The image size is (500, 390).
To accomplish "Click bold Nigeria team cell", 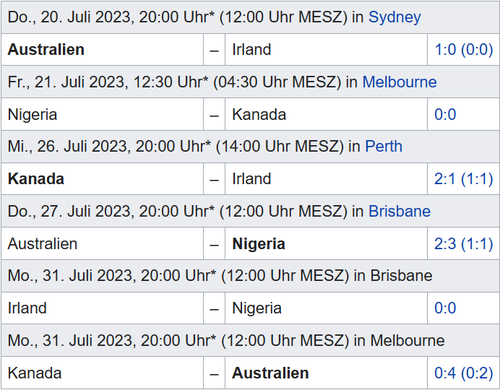I will (259, 244).
